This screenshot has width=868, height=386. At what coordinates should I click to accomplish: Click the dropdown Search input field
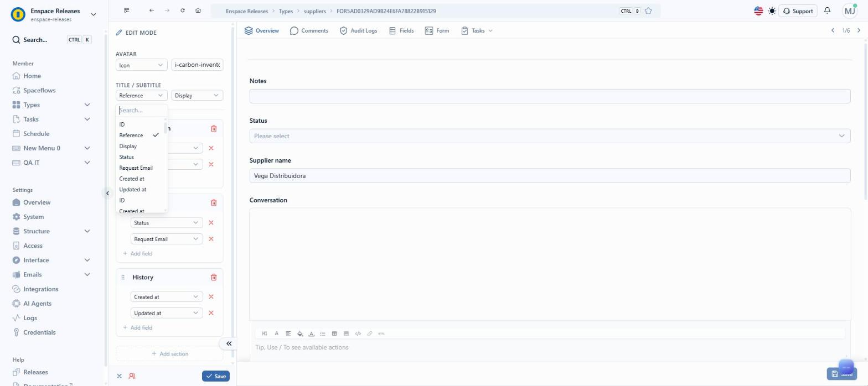(141, 110)
